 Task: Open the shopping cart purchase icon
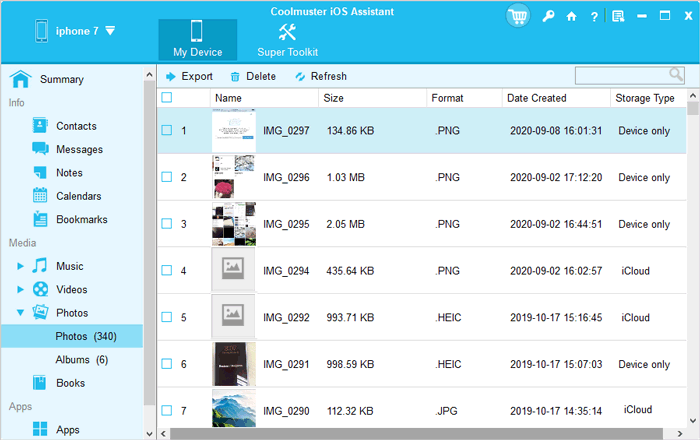(518, 16)
